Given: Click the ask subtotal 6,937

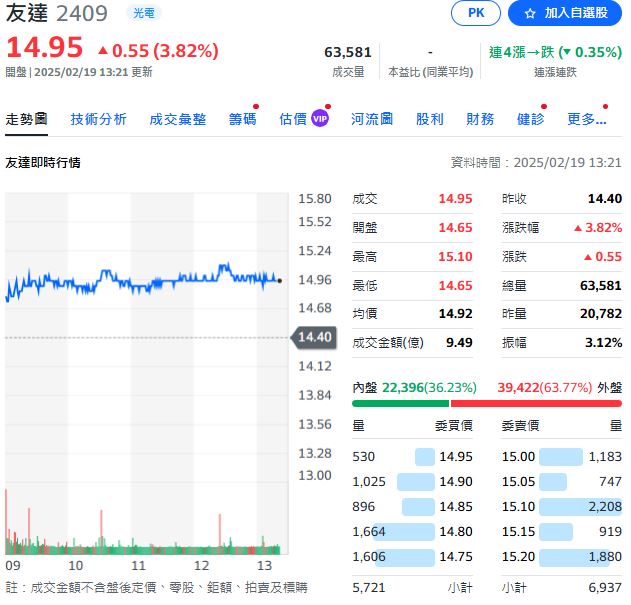Looking at the screenshot, I should coord(605,588).
